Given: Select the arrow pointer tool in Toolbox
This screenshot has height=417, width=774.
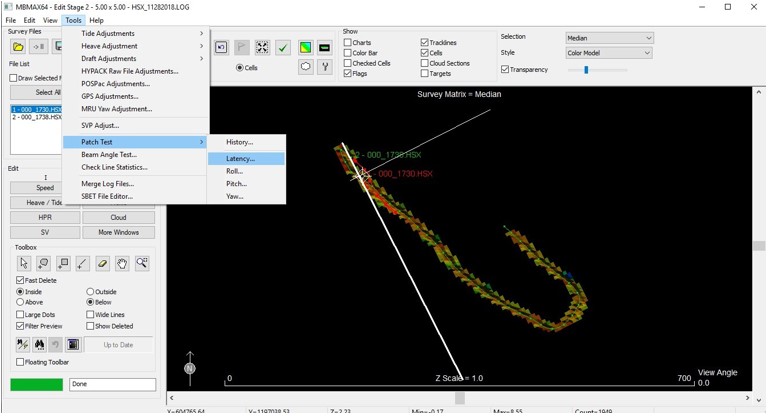Looking at the screenshot, I should pos(24,264).
